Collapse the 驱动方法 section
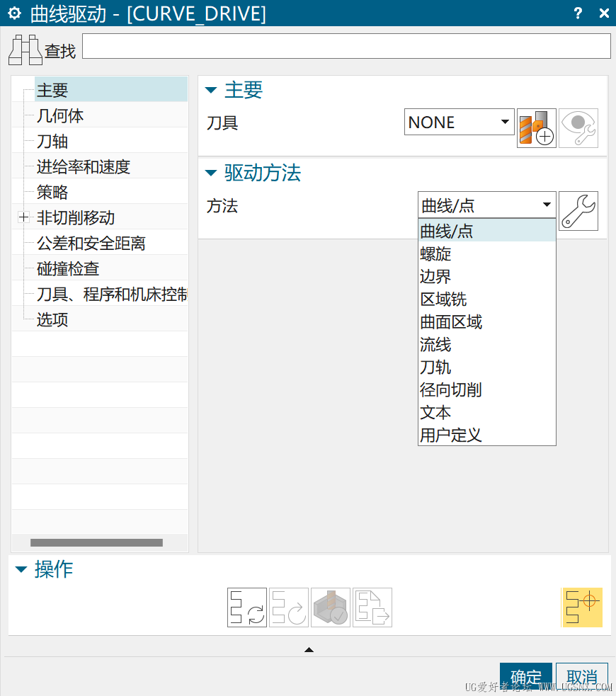The width and height of the screenshot is (616, 696). point(211,173)
